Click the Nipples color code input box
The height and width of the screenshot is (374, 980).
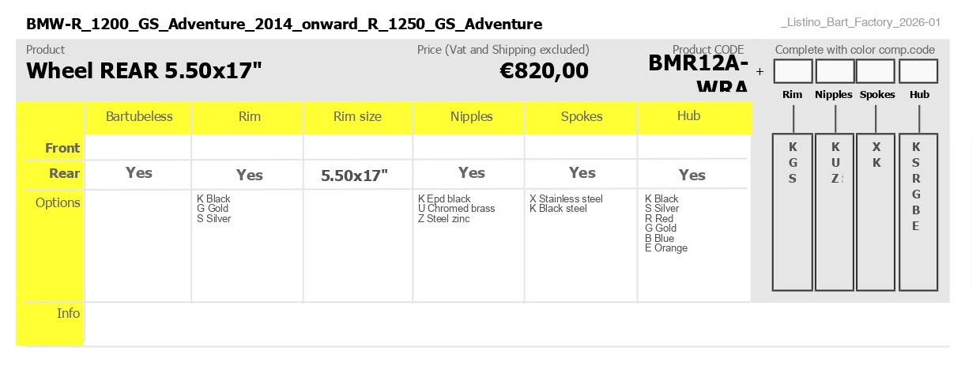835,71
